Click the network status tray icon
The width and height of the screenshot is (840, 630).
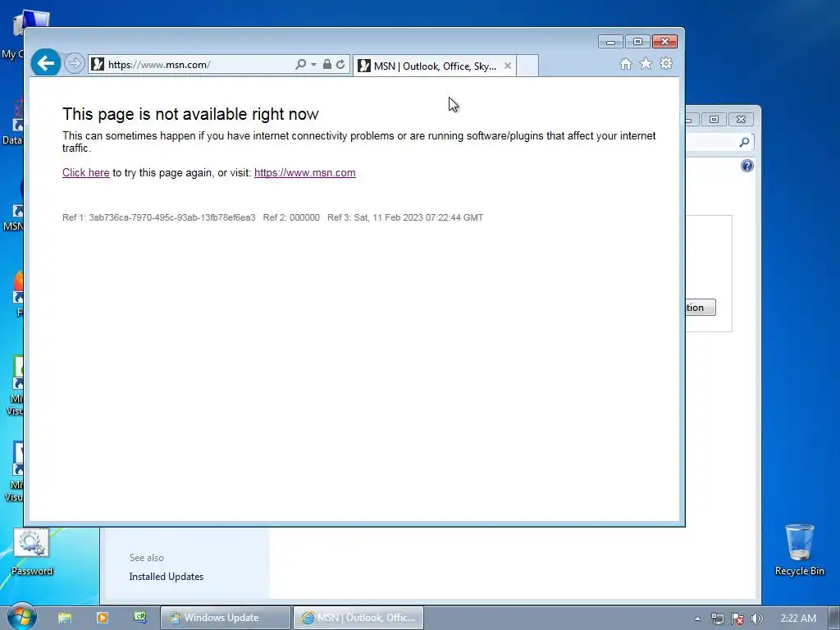717,619
